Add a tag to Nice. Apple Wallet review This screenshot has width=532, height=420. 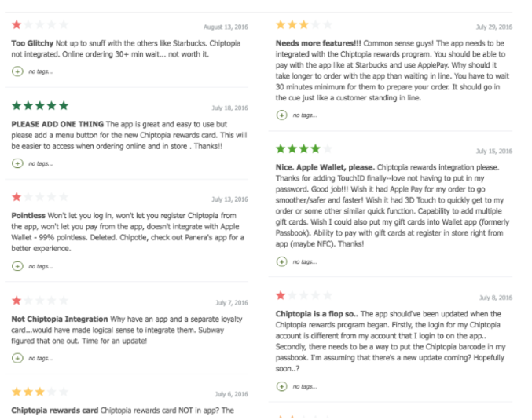tap(281, 261)
